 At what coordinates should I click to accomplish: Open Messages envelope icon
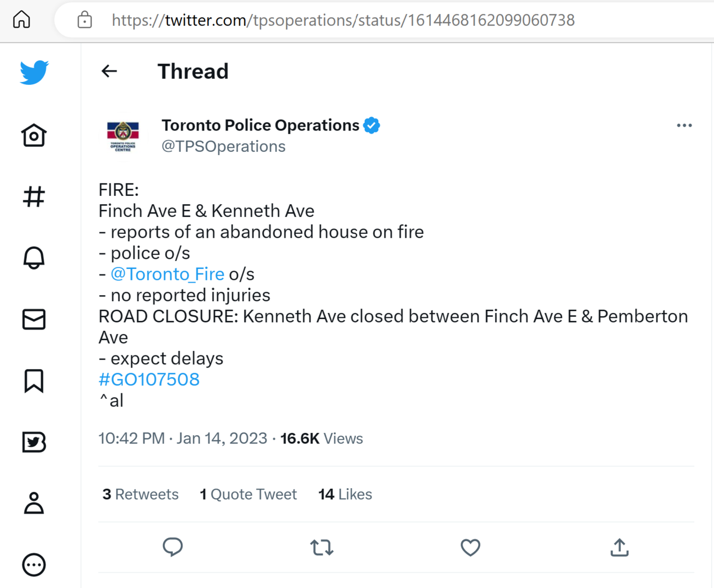coord(34,319)
